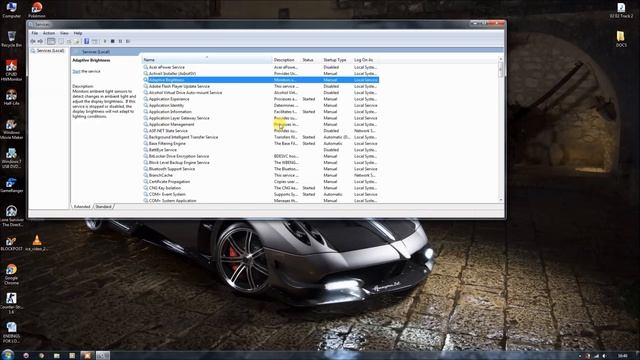Image resolution: width=640 pixels, height=360 pixels.
Task: Select the Certificate Propagation service row
Action: [x=260, y=182]
